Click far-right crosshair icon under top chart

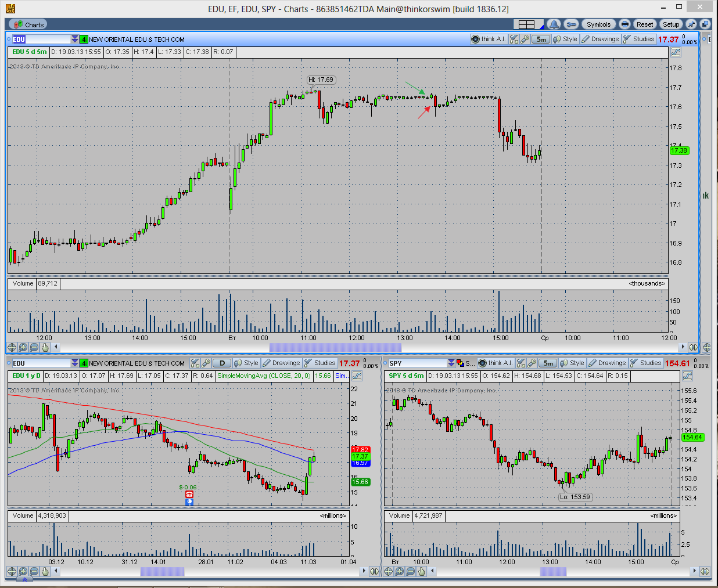(706, 347)
